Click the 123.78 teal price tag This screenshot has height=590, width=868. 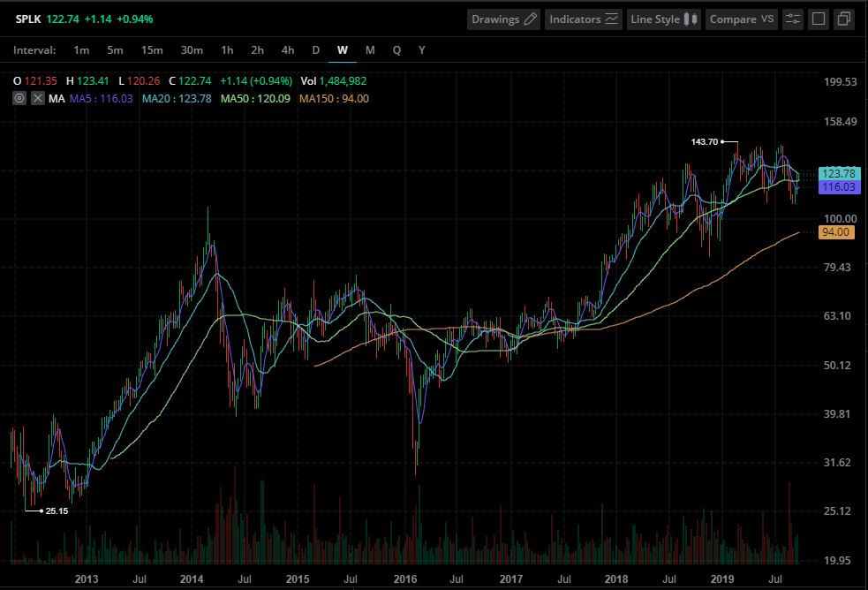(839, 174)
